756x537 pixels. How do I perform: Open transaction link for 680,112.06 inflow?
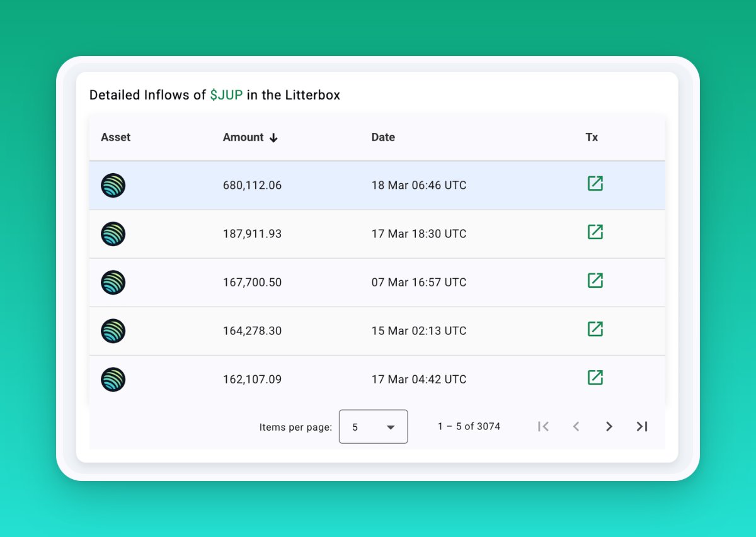pyautogui.click(x=595, y=183)
